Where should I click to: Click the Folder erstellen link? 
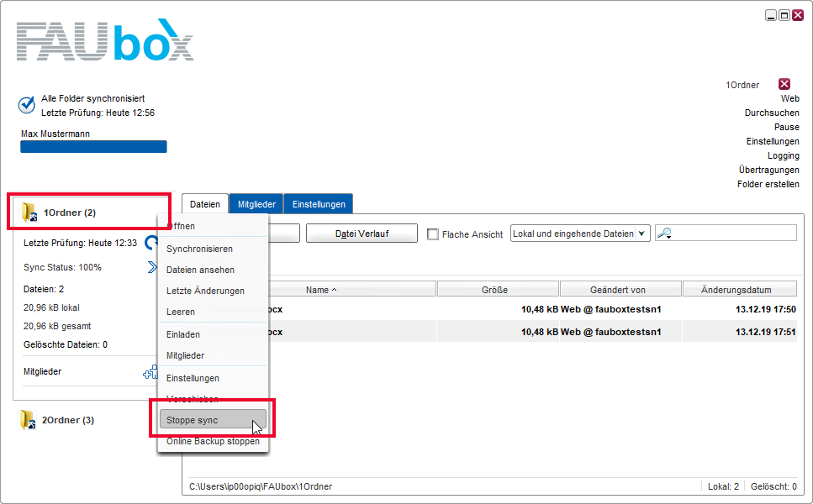768,185
